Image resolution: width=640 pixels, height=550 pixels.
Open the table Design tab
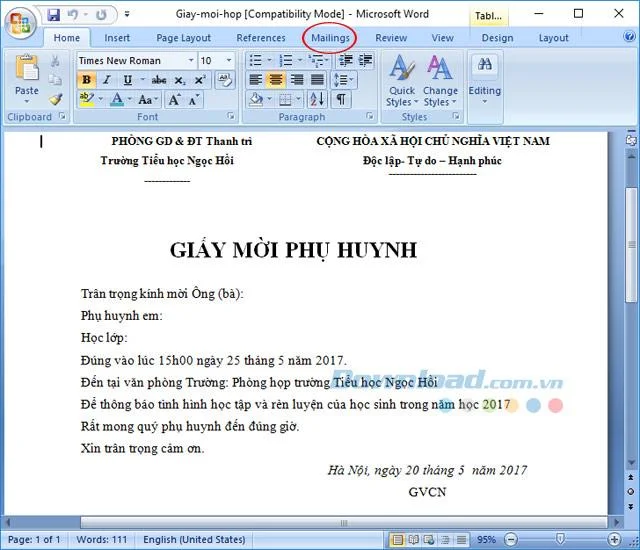click(x=497, y=38)
